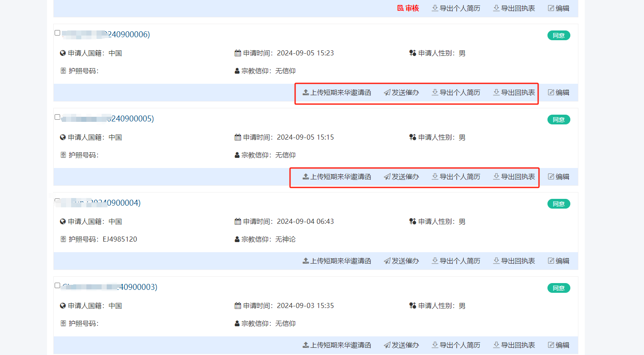Click the 发送催办 reminder icon for application 240900005
The image size is (644, 355).
pyautogui.click(x=401, y=176)
